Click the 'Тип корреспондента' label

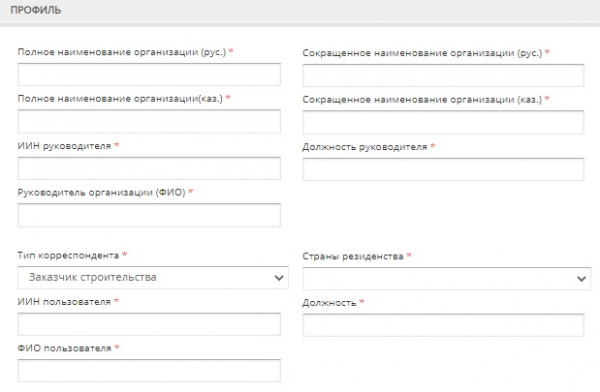(x=68, y=255)
